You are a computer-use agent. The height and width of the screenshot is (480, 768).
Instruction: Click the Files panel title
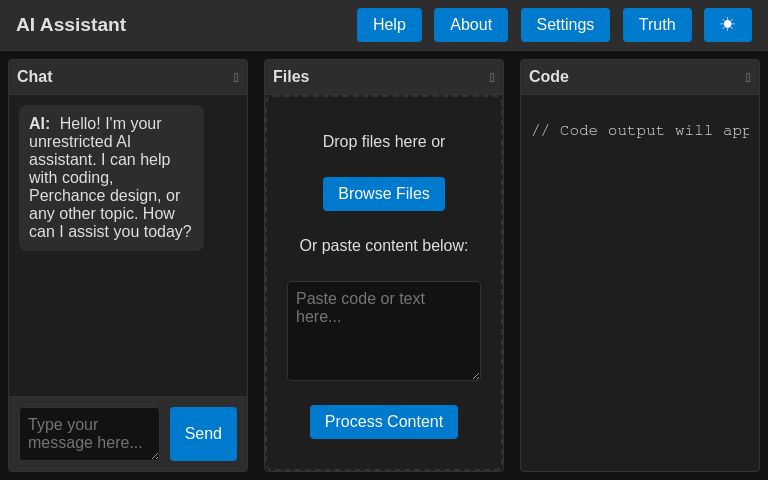click(x=291, y=77)
